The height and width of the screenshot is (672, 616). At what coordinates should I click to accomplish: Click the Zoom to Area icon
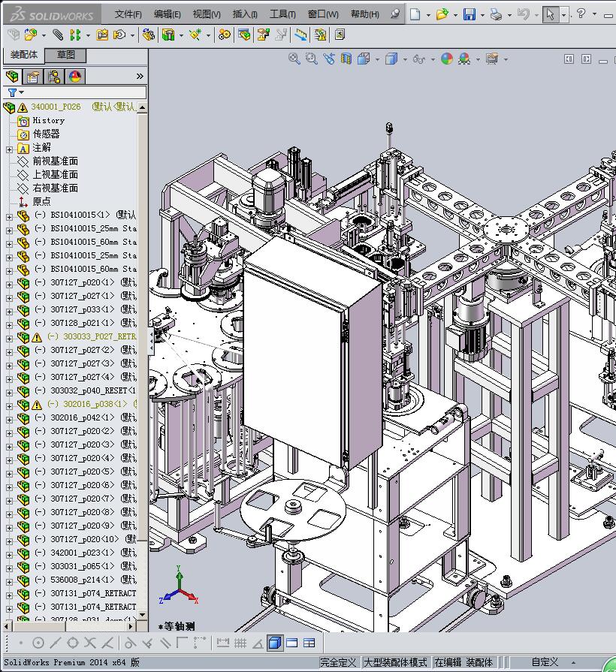pos(311,59)
